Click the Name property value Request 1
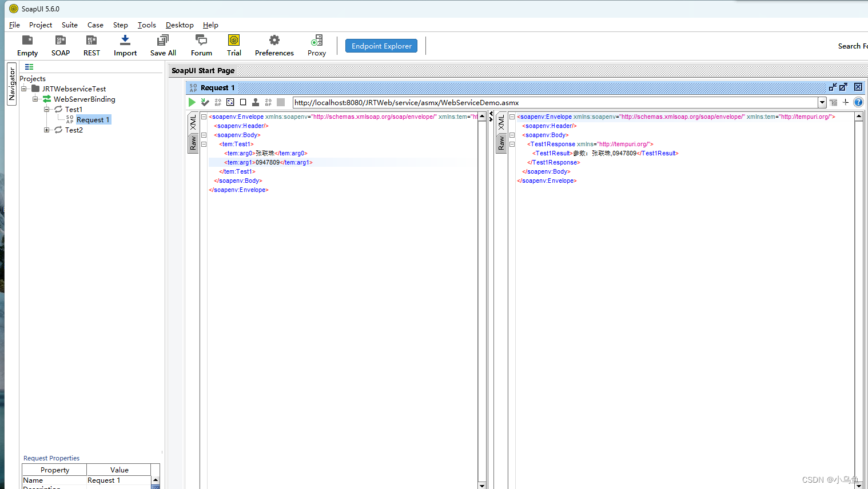This screenshot has width=868, height=489. [x=118, y=480]
